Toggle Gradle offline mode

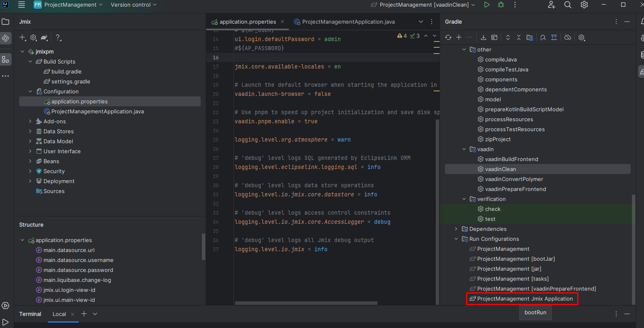pos(568,37)
